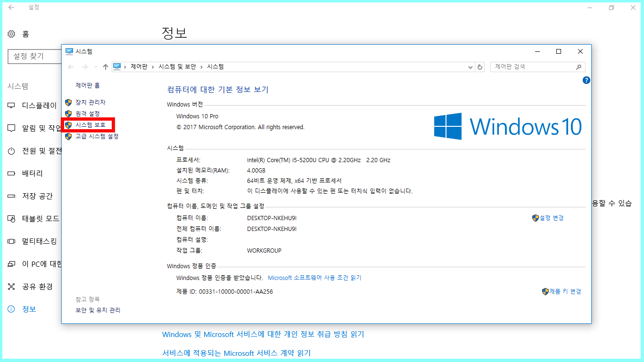Maximize the System window

click(x=559, y=51)
